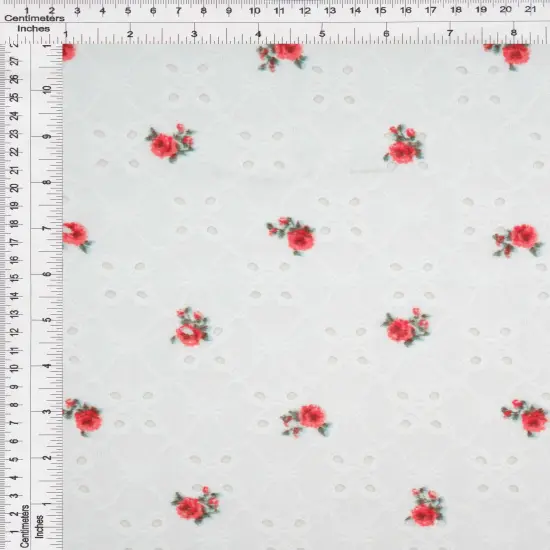The image size is (550, 550).
Task: Click the 'Centimeters' label on top ruler
Action: pos(34,18)
